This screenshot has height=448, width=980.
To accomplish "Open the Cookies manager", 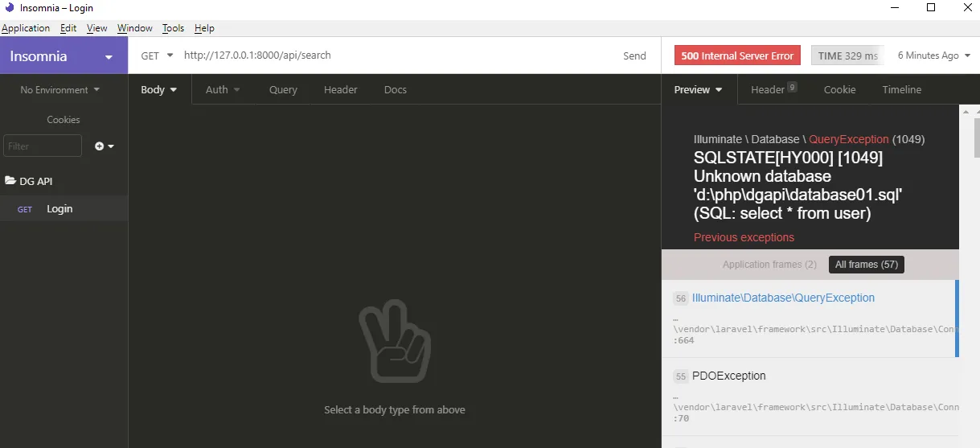I will pyautogui.click(x=64, y=120).
